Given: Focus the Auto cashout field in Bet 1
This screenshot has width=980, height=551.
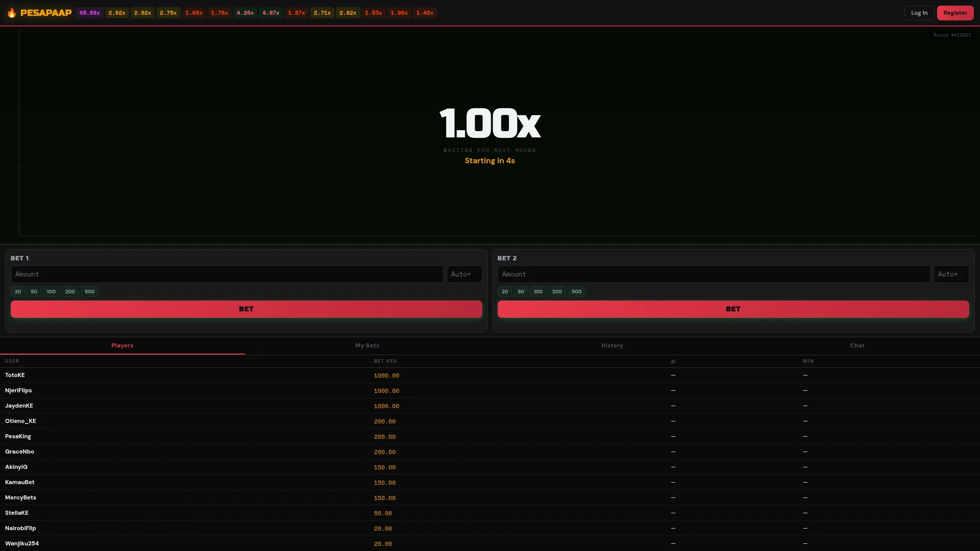Looking at the screenshot, I should [x=464, y=274].
